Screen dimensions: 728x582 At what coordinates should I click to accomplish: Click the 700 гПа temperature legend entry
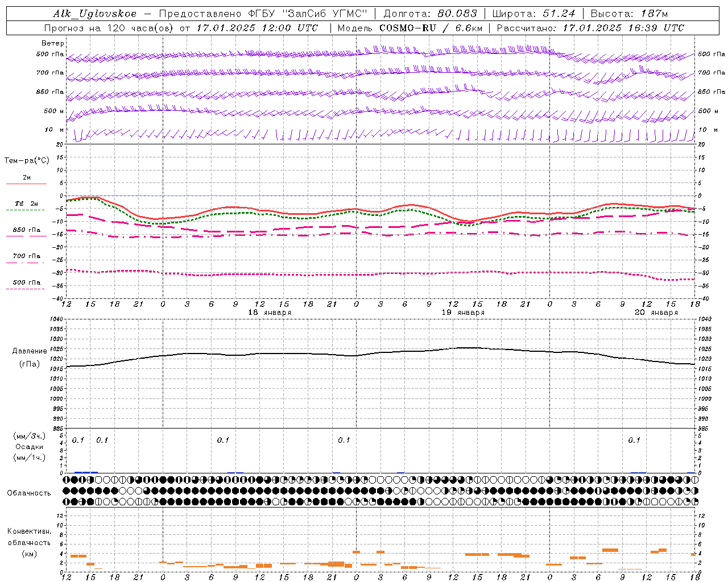[27, 256]
